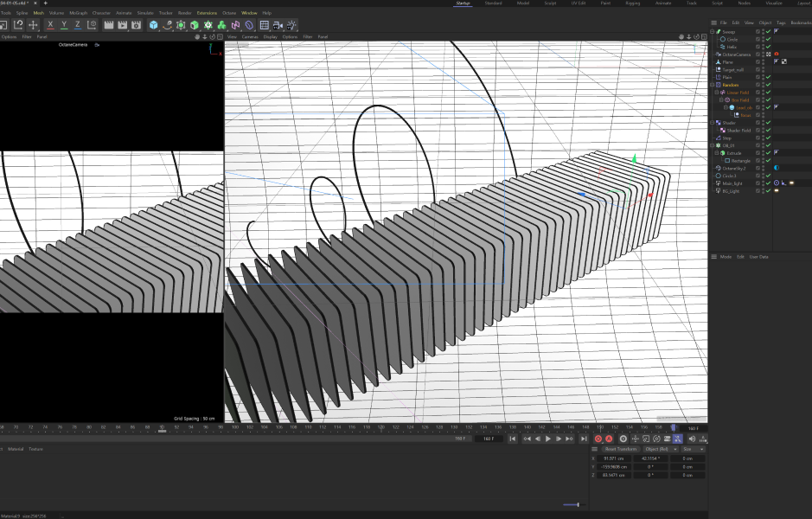The image size is (812, 519).
Task: Open User Data in Attribute Manager
Action: 758,257
